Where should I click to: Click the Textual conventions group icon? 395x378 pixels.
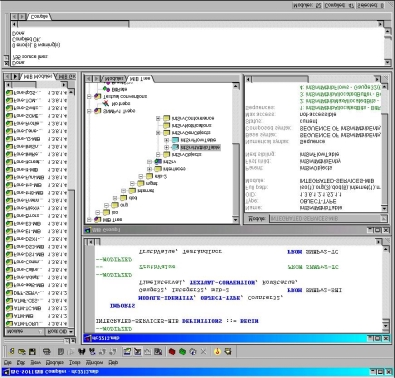(x=97, y=96)
